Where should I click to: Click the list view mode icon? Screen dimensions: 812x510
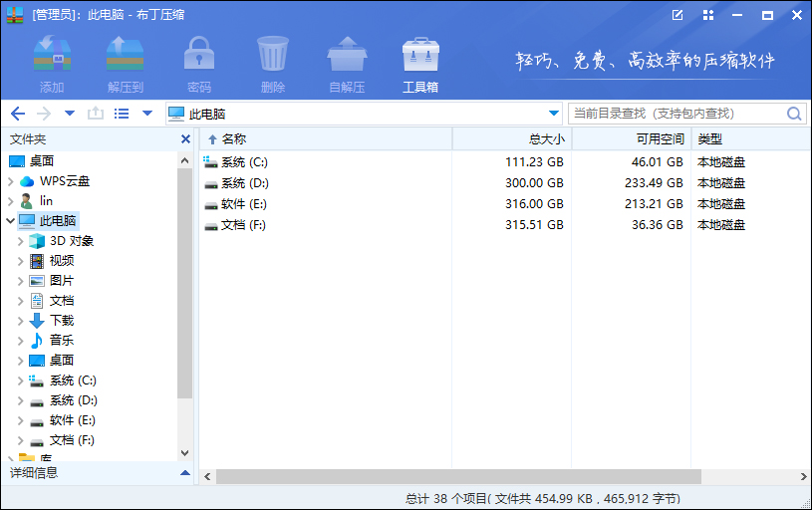point(122,114)
